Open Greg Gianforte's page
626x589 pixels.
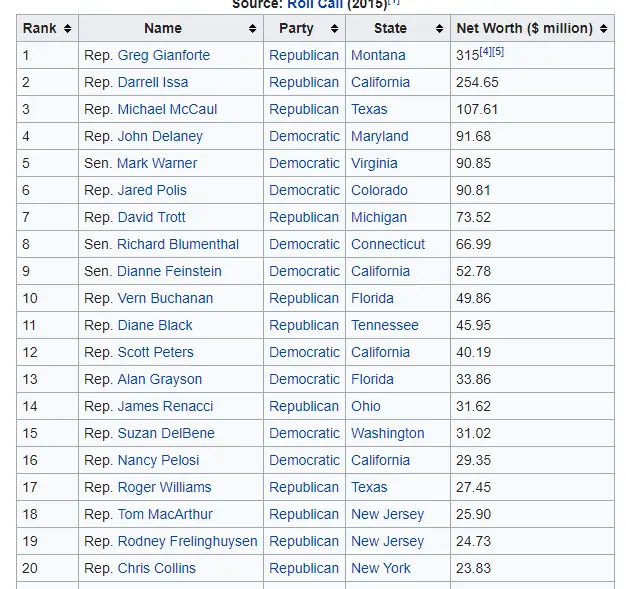tap(164, 55)
